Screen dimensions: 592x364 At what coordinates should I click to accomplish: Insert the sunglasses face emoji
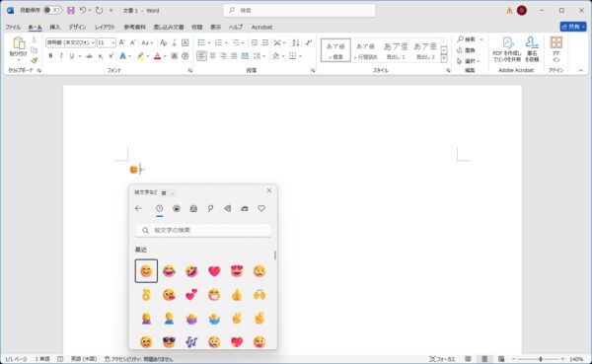point(169,342)
